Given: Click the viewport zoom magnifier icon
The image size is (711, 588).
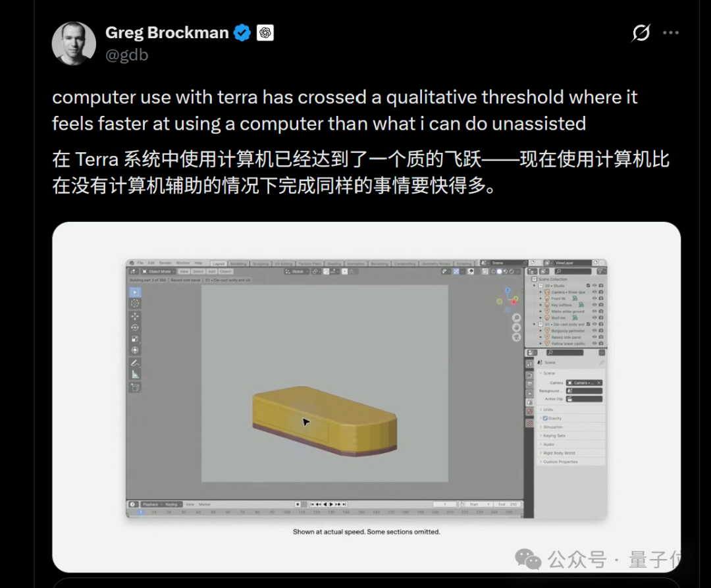Looking at the screenshot, I should click(516, 318).
